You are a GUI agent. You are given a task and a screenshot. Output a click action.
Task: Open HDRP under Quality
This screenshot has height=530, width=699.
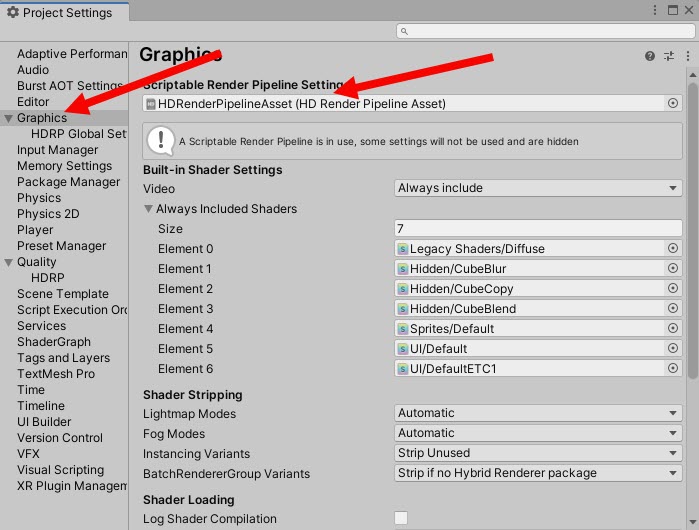pyautogui.click(x=48, y=278)
